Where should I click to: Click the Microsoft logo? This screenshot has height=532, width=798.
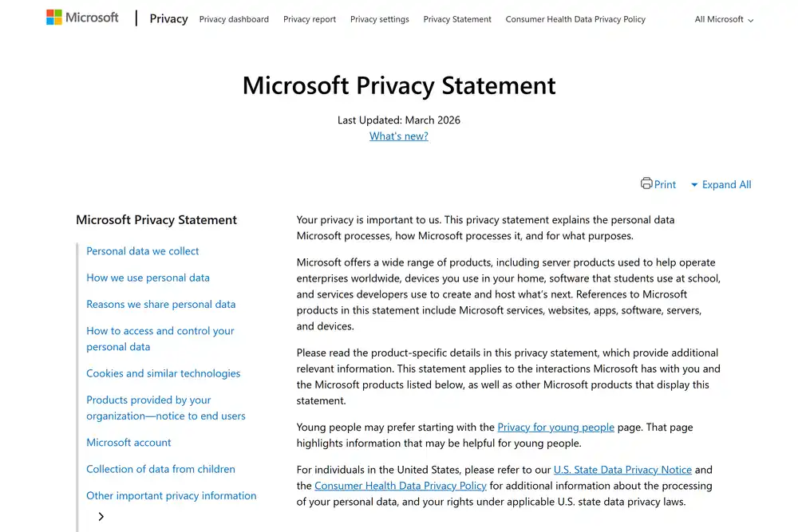coord(82,17)
